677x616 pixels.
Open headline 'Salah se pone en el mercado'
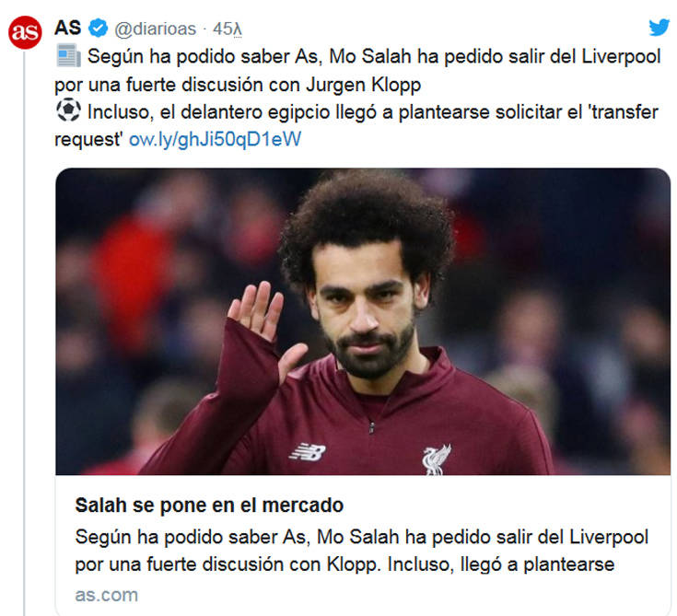click(209, 506)
